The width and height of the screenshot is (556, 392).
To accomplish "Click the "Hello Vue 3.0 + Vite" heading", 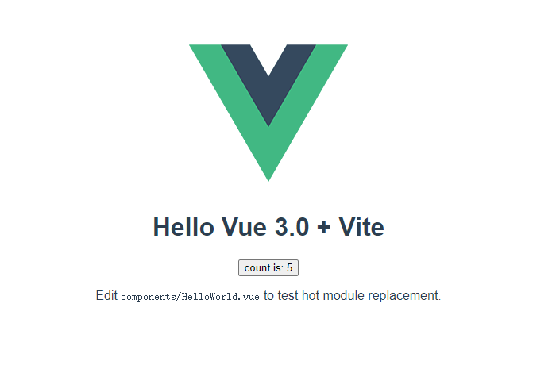I will (x=268, y=227).
